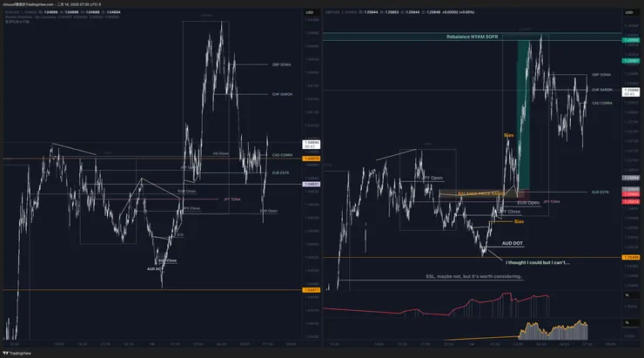Select the Bias label at the spike top
This screenshot has height=358, width=644.
coord(508,135)
